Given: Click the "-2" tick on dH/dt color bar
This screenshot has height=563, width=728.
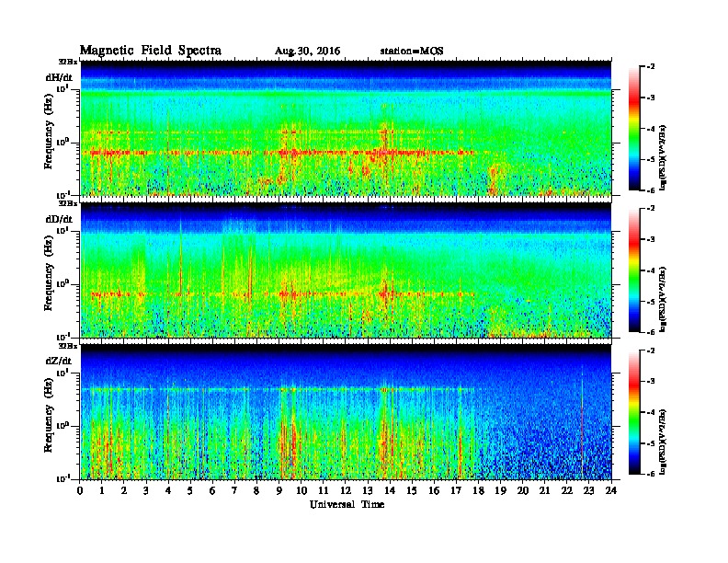Looking at the screenshot, I should 651,67.
